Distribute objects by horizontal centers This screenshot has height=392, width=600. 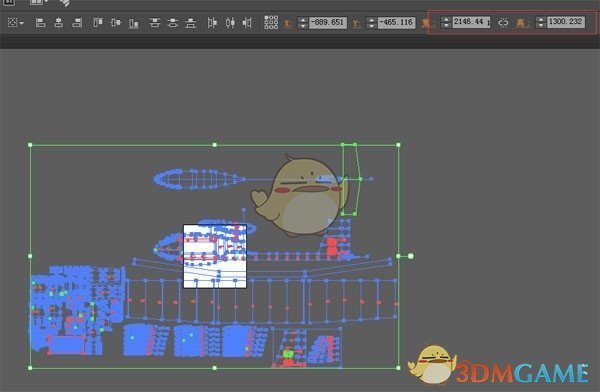click(230, 23)
